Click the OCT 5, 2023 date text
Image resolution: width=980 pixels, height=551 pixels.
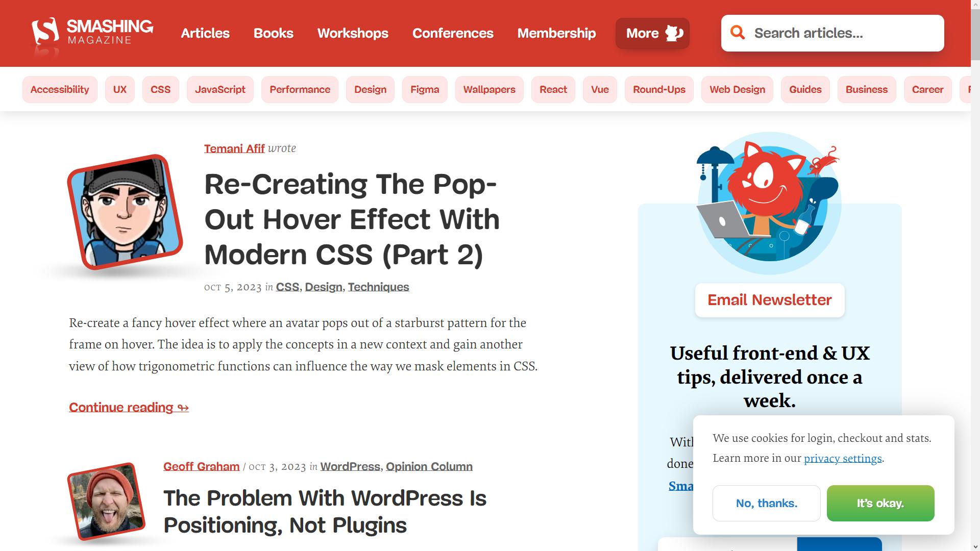[x=233, y=287]
